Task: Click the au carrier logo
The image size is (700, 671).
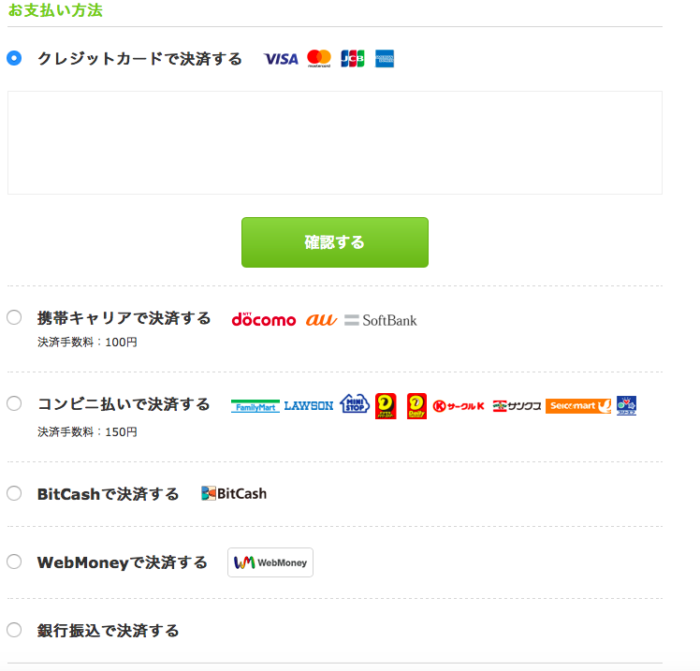Action: pyautogui.click(x=321, y=320)
